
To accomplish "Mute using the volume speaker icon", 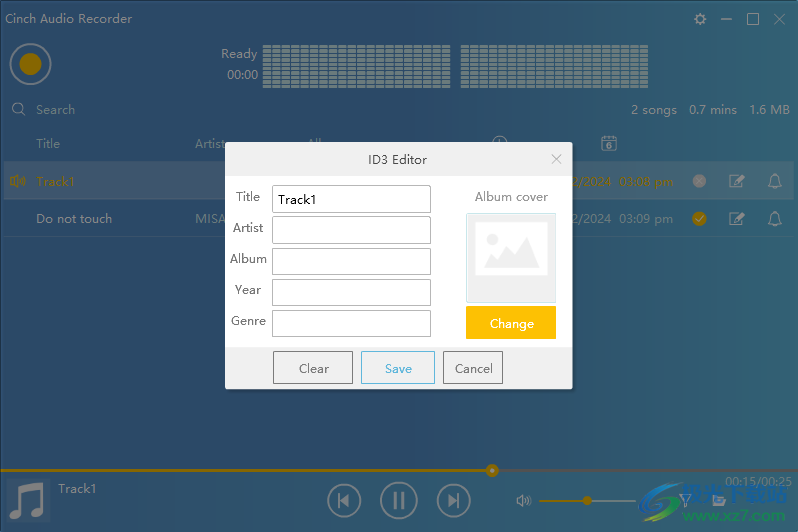I will [524, 501].
